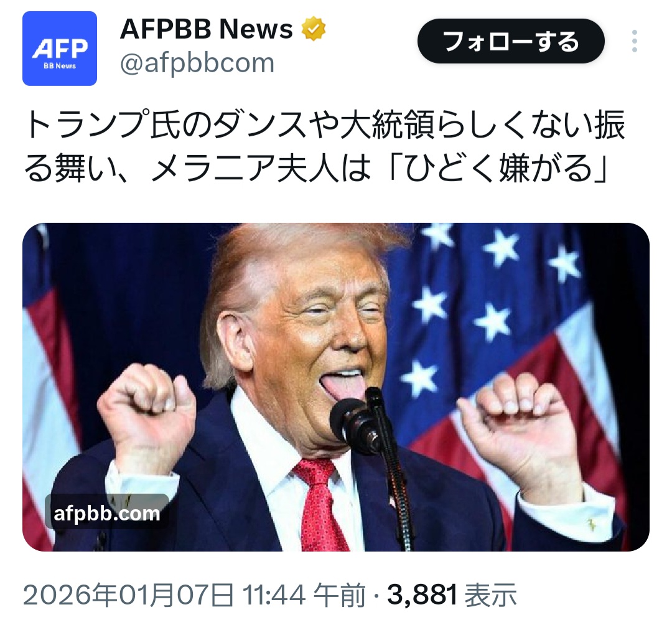Open the @afpbbcom handle link
This screenshot has width=672, height=630.
[197, 63]
